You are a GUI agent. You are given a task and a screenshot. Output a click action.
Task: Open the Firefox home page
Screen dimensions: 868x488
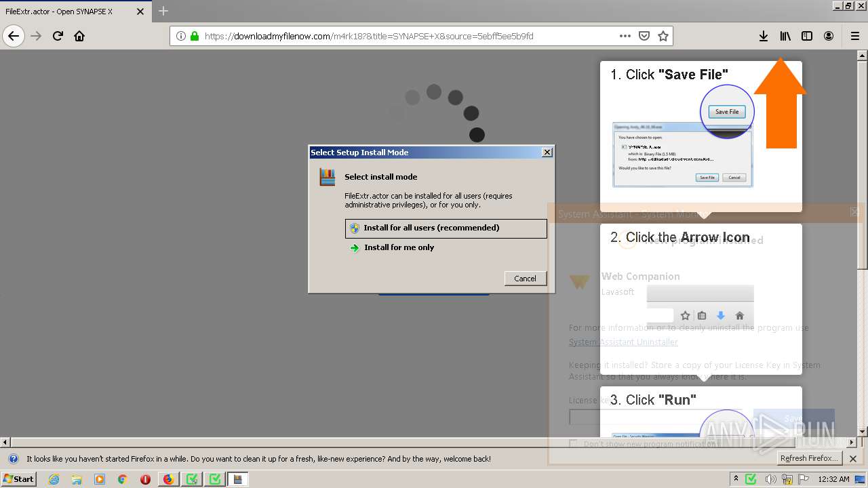click(x=79, y=36)
